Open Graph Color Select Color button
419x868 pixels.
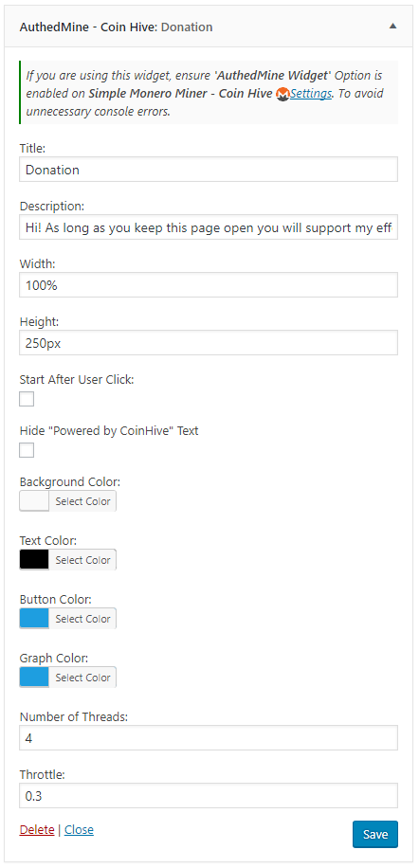(x=83, y=677)
